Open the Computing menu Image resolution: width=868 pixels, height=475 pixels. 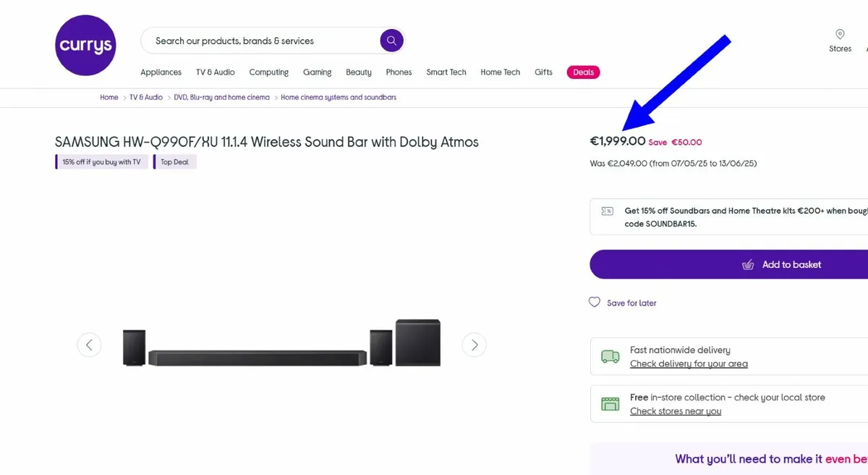point(268,72)
